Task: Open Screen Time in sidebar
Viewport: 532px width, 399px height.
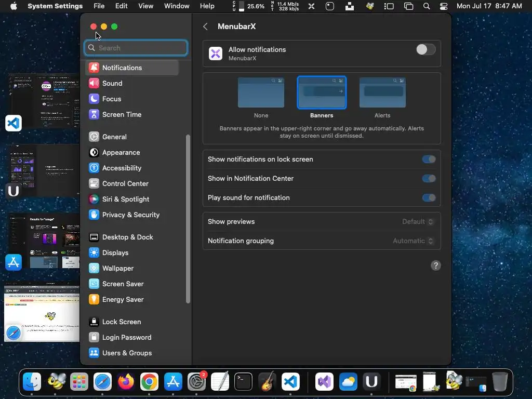Action: click(132, 114)
